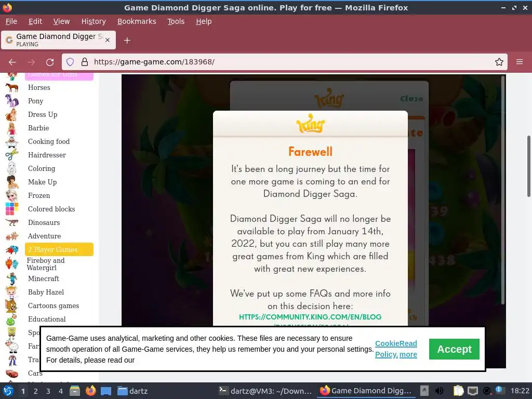This screenshot has width=532, height=399.
Task: Open the File menu
Action: pos(11,21)
